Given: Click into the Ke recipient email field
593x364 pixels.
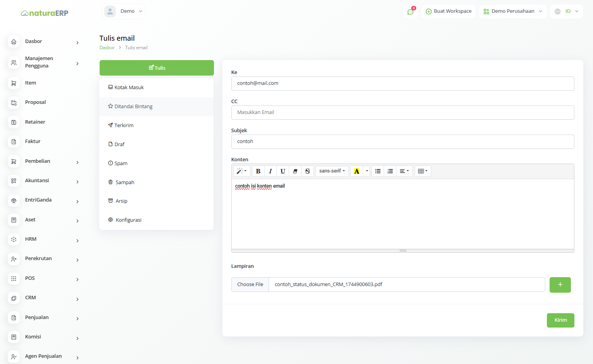Looking at the screenshot, I should [x=403, y=83].
